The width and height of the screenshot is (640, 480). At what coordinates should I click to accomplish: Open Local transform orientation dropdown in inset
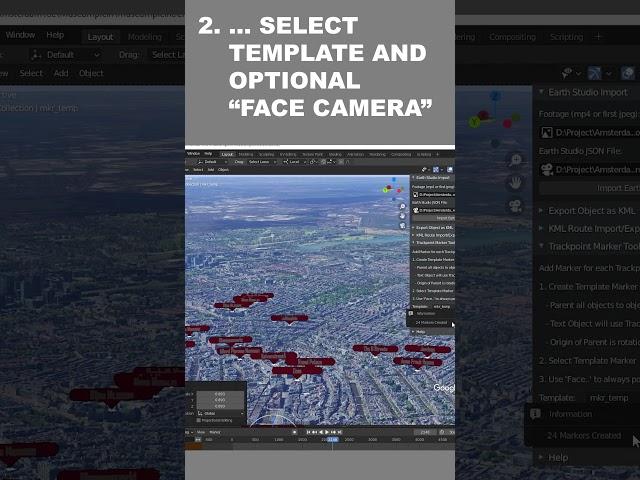(294, 162)
